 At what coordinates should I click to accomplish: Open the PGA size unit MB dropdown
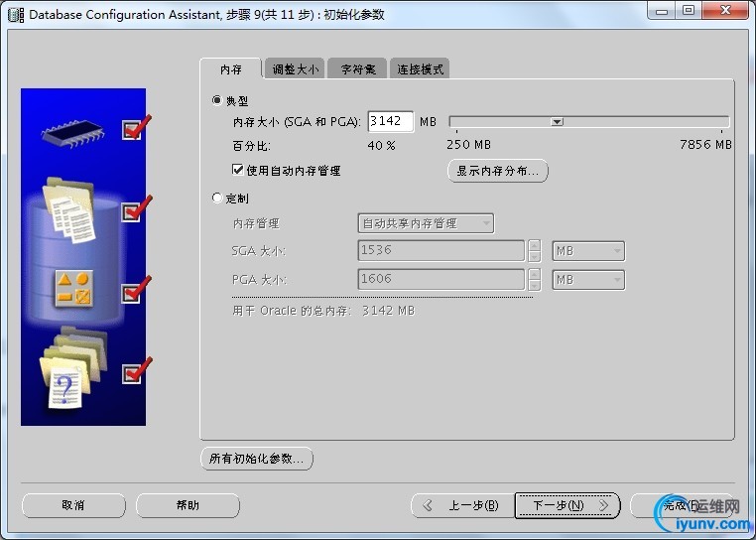pyautogui.click(x=588, y=280)
